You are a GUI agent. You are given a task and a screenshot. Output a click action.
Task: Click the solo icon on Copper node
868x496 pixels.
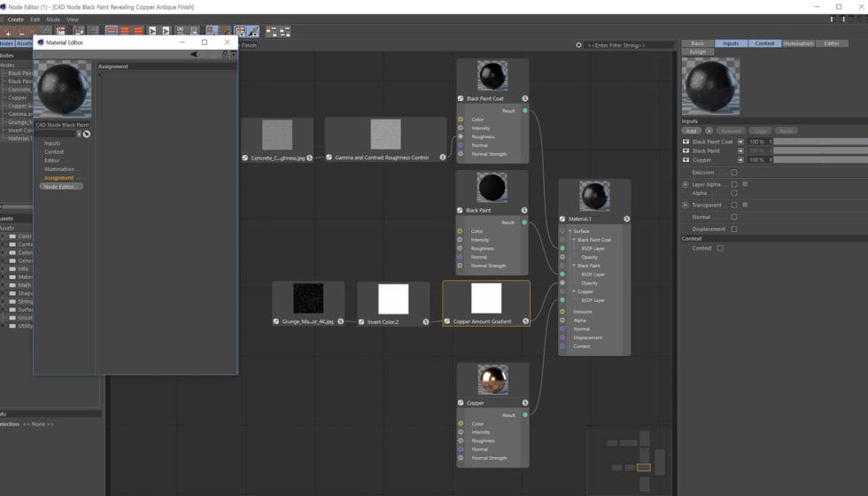525,403
